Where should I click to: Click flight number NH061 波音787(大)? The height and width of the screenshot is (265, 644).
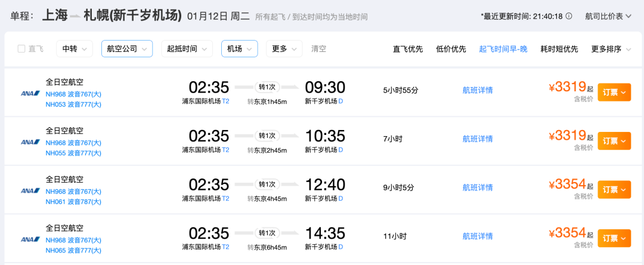tap(73, 202)
